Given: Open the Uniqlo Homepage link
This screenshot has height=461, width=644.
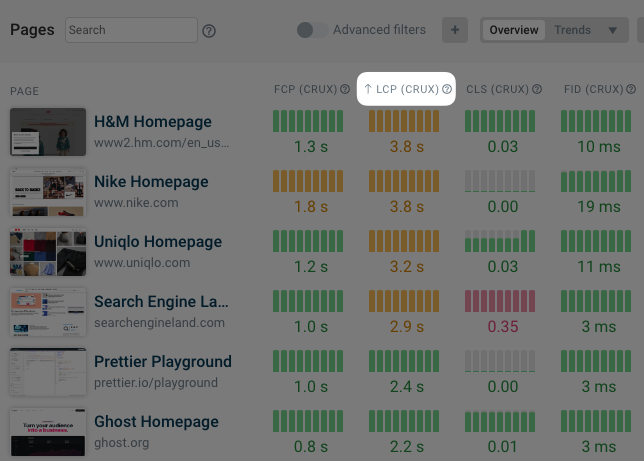Looking at the screenshot, I should click(x=158, y=242).
